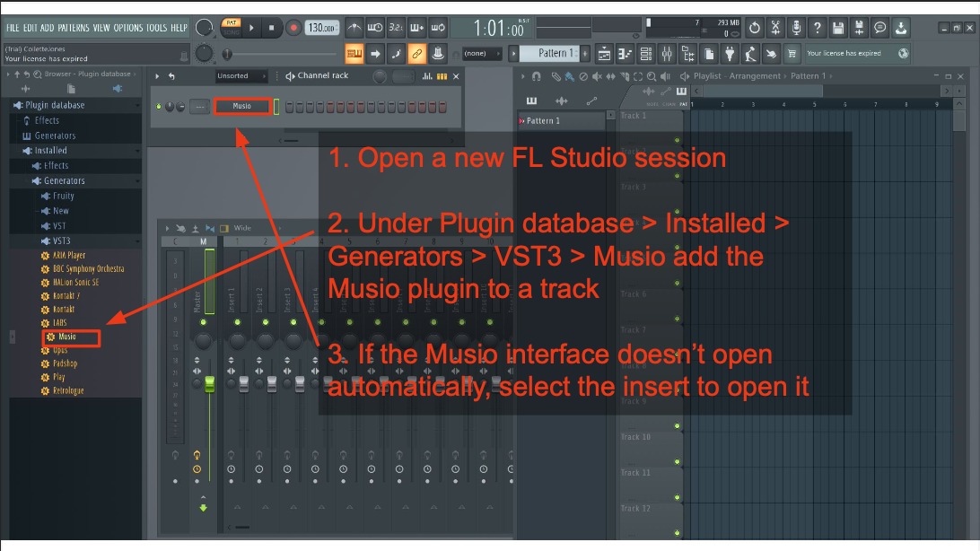Viewport: 980px width, 551px height.
Task: Open the channel rack options arrow menu
Action: [157, 76]
